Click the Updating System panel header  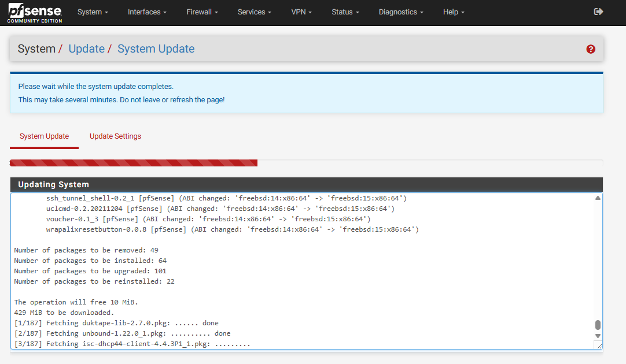coord(306,184)
